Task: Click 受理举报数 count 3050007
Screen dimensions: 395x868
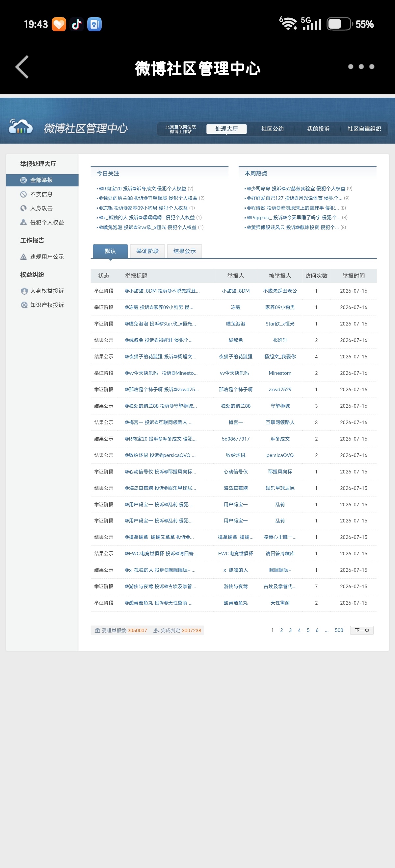Action: click(137, 630)
